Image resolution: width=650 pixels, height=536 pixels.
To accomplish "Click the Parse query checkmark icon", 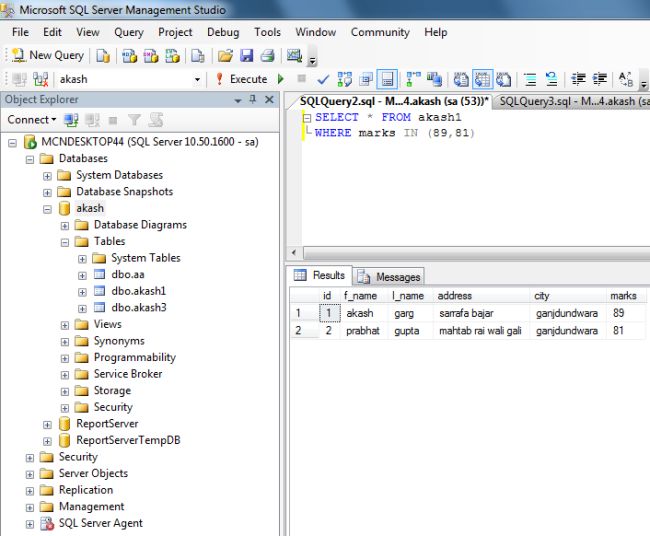I will point(323,79).
